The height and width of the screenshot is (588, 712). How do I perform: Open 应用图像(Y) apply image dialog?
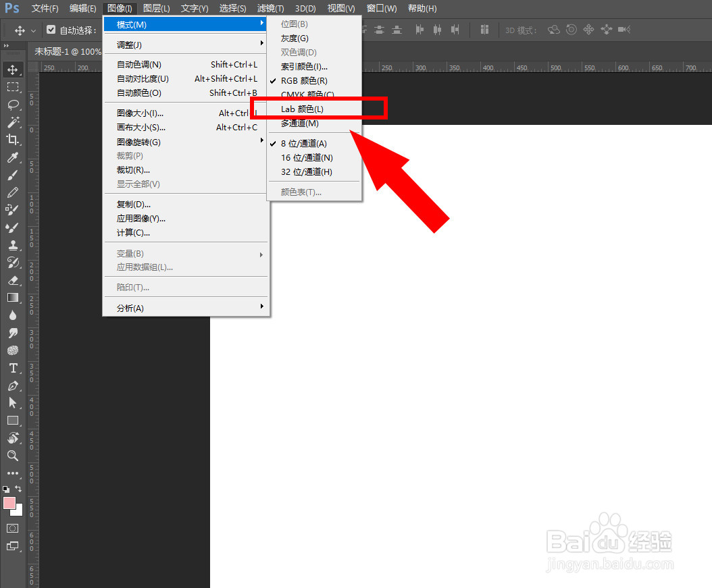pyautogui.click(x=186, y=218)
